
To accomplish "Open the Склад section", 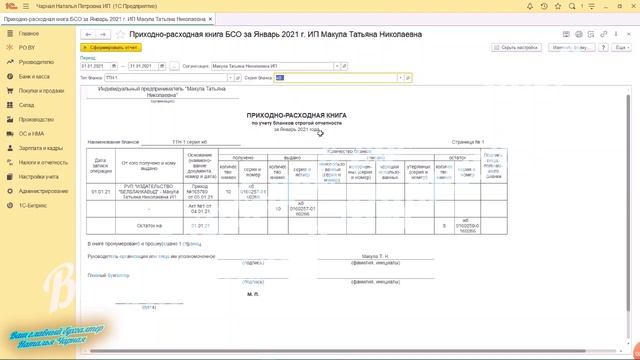I will (x=26, y=105).
